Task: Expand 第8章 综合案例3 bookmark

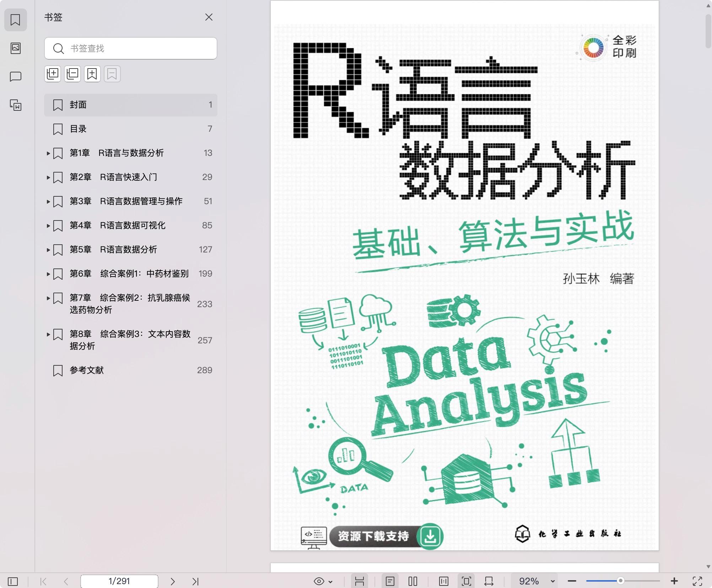Action: [48, 334]
